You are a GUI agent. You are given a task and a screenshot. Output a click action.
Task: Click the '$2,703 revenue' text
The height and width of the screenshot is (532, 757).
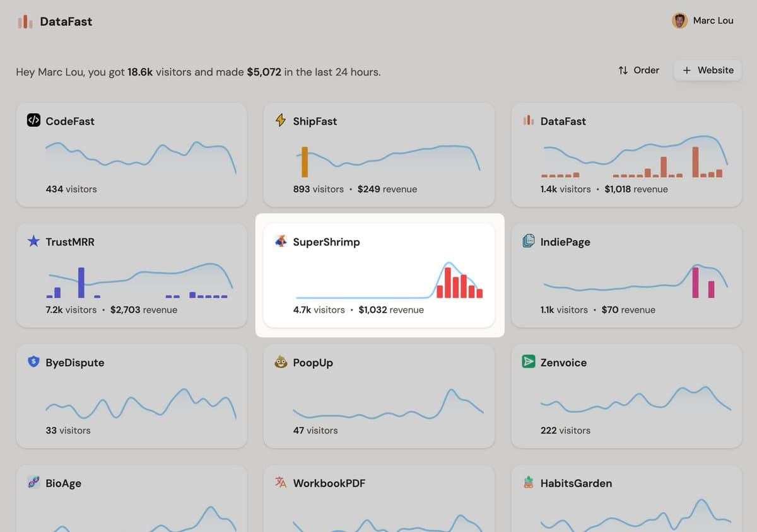tap(144, 310)
